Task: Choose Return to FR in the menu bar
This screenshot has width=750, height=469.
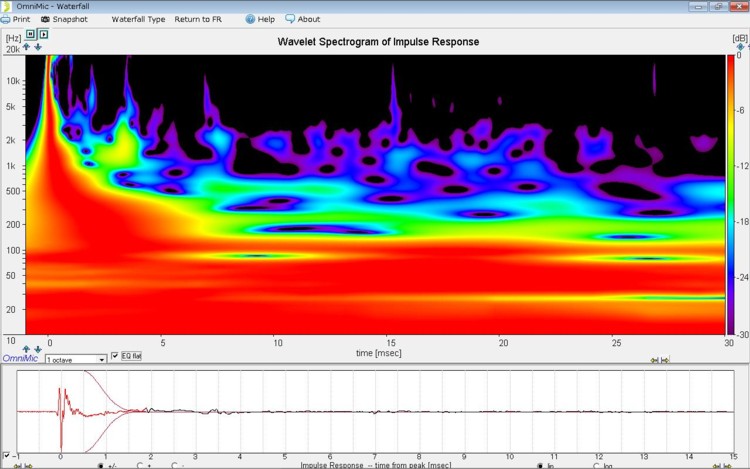Action: click(198, 19)
